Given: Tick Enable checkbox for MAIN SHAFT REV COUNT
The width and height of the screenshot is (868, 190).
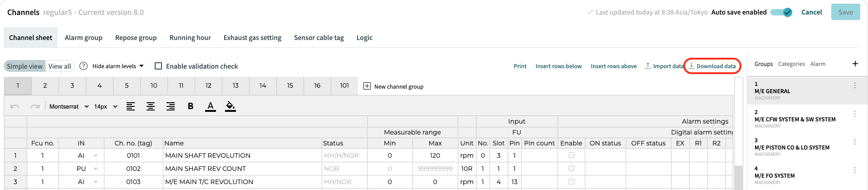Looking at the screenshot, I should 571,169.
